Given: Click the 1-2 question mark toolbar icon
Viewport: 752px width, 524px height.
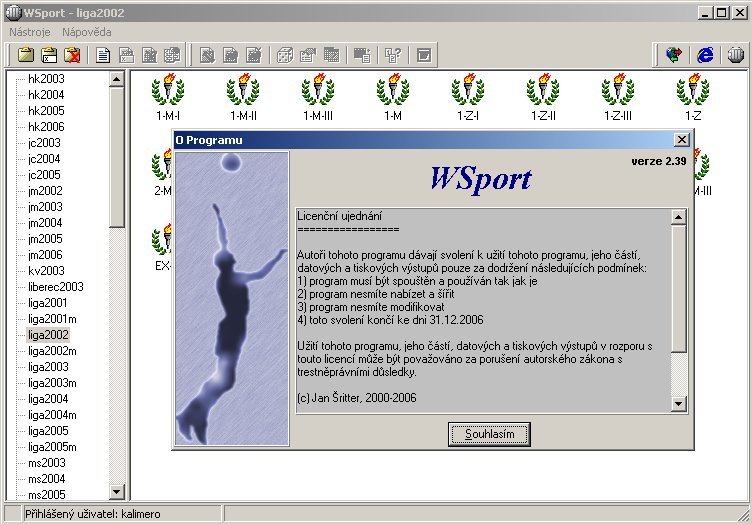Looking at the screenshot, I should point(393,55).
